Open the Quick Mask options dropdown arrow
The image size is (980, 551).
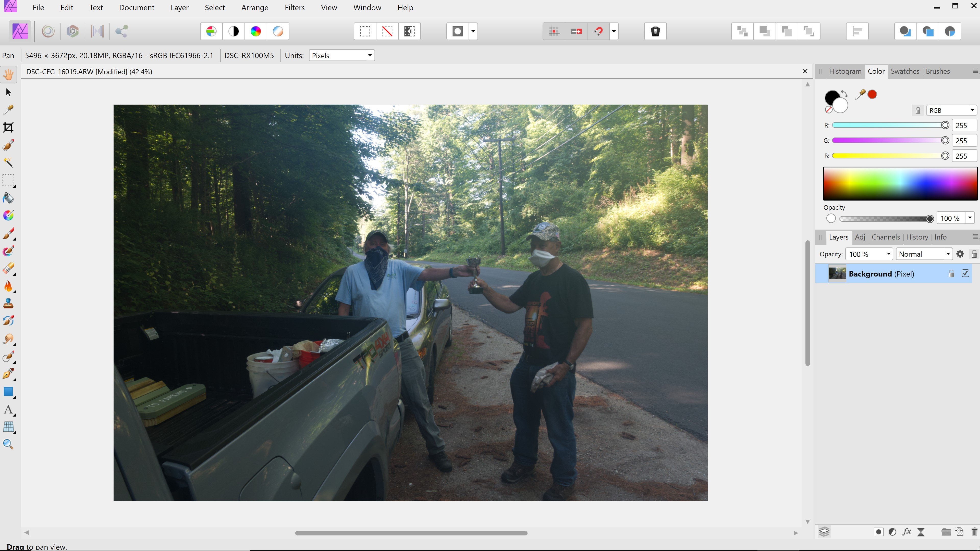[473, 31]
